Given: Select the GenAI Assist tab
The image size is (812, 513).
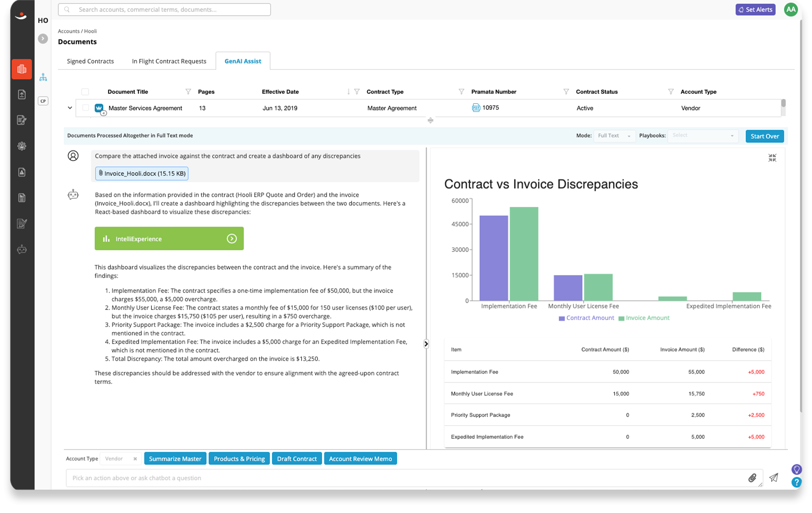Looking at the screenshot, I should tap(243, 61).
